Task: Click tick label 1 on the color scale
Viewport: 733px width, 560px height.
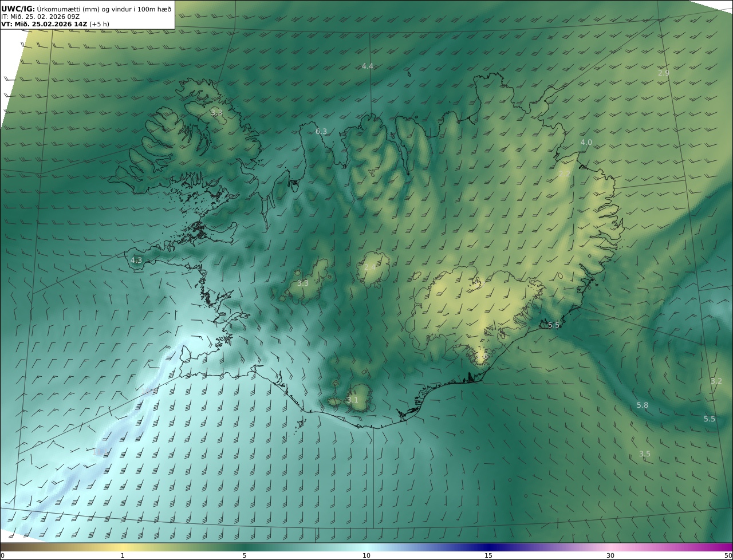Action: tap(123, 555)
